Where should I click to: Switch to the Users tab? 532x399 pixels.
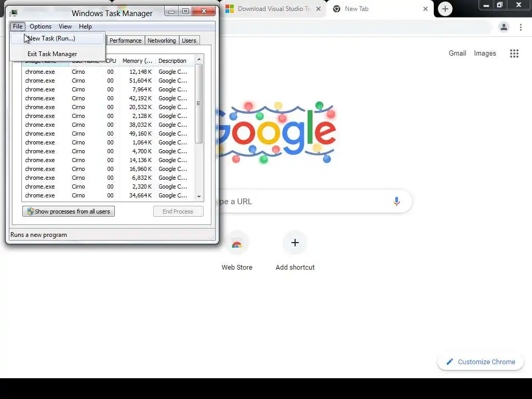tap(189, 41)
